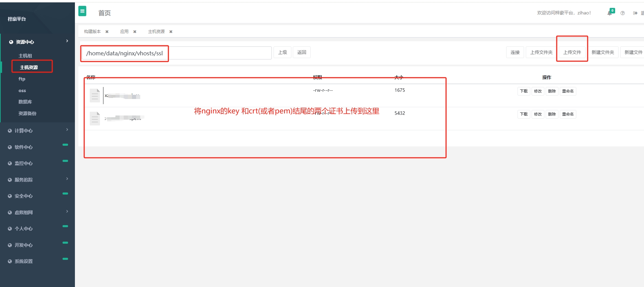The image size is (644, 287).
Task: Expand 个人中心 via its green indicator
Action: click(65, 226)
